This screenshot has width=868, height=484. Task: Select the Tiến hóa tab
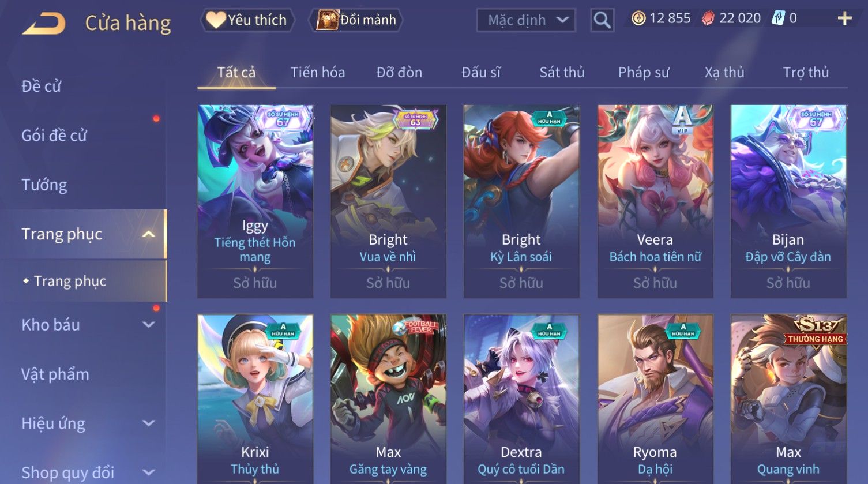[x=318, y=73]
